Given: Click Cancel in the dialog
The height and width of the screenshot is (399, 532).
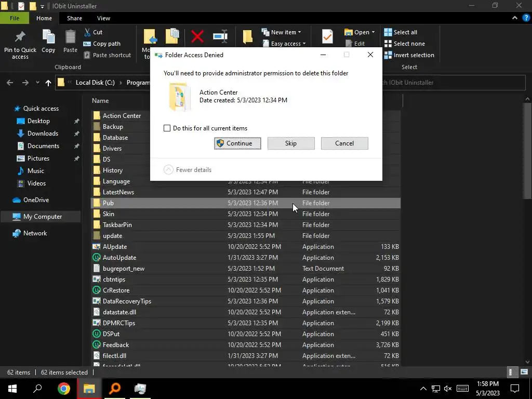Looking at the screenshot, I should [x=344, y=143].
